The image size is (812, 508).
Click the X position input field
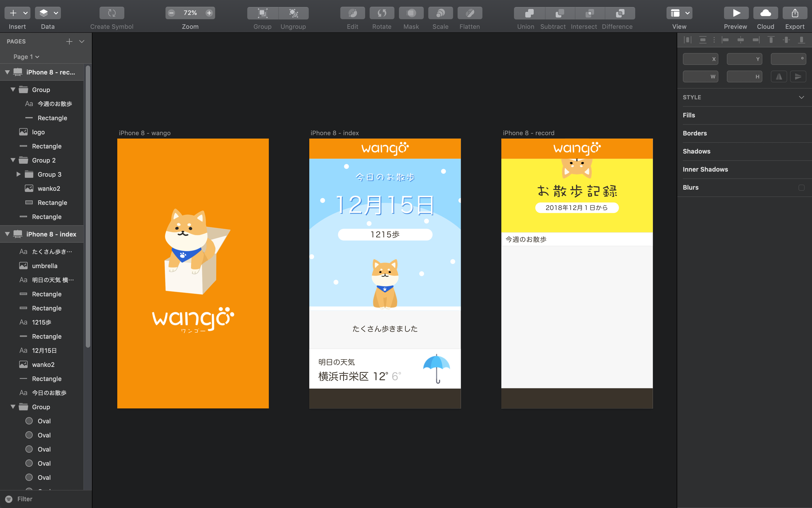coord(700,59)
